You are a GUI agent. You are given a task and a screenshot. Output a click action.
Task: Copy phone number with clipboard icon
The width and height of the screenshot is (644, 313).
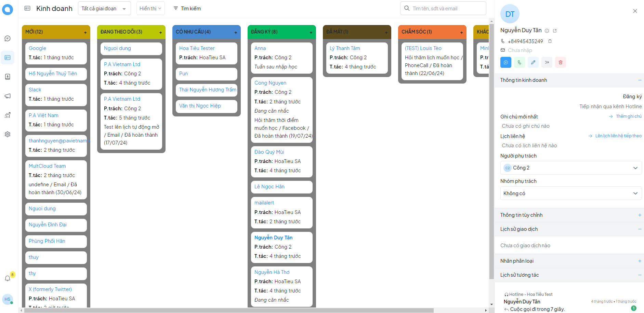tap(550, 41)
